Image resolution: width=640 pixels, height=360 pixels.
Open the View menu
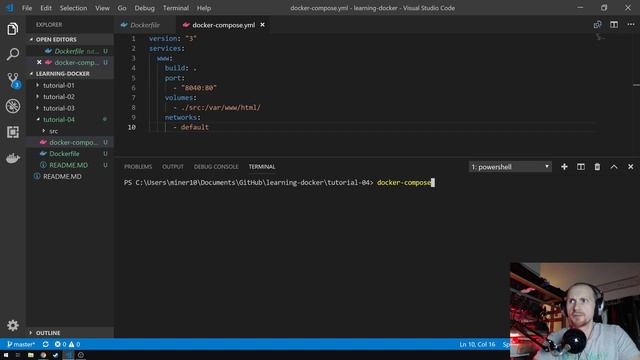point(102,8)
